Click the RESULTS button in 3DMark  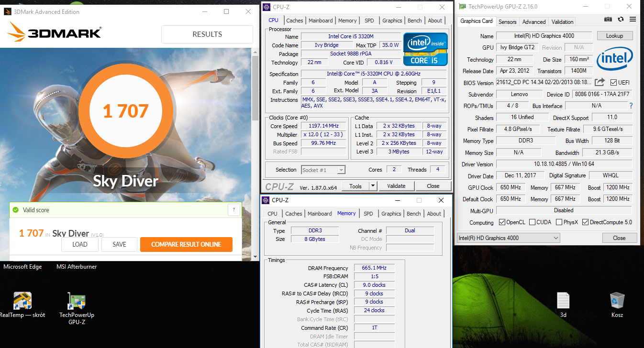pos(207,34)
